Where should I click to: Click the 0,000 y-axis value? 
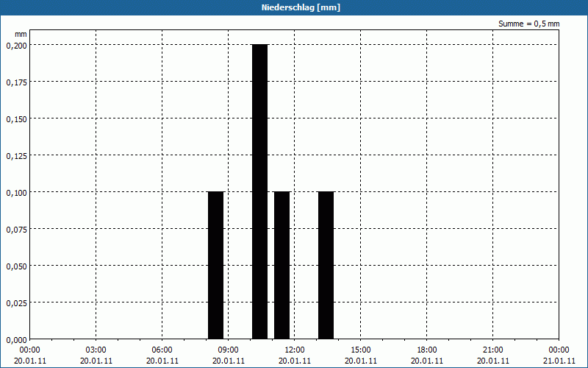click(16, 340)
